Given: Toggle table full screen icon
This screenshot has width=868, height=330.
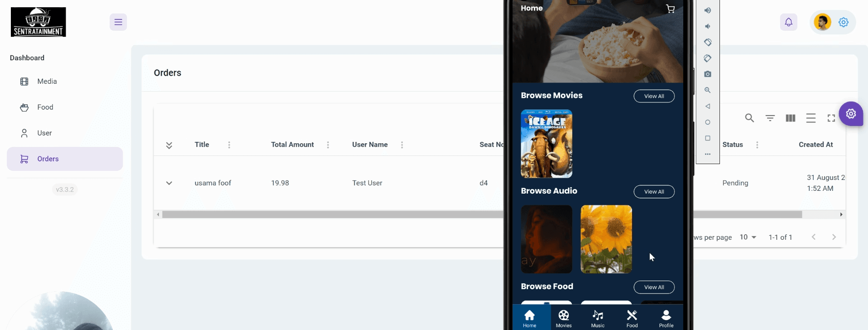Looking at the screenshot, I should (x=831, y=118).
